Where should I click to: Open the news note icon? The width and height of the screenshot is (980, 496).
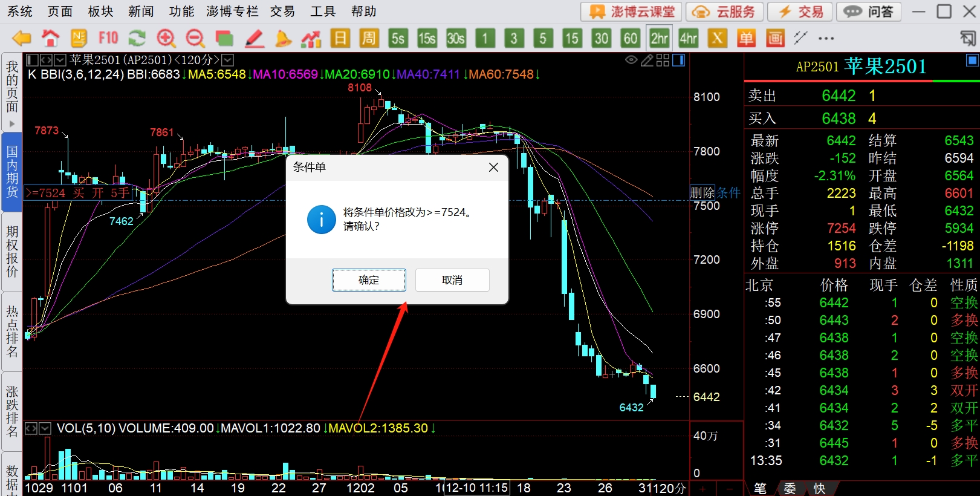point(79,39)
